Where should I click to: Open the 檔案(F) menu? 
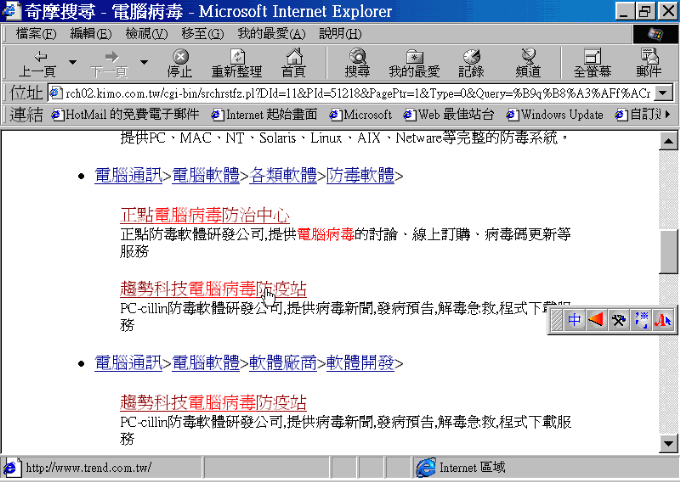point(36,33)
